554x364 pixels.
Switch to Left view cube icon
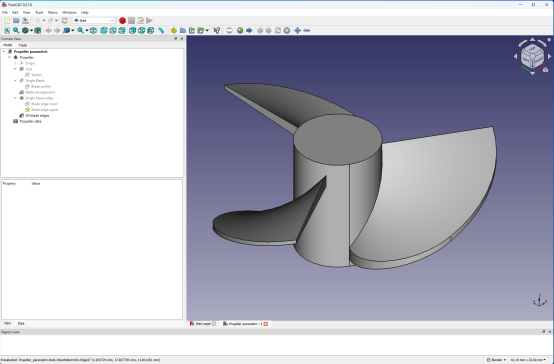tap(151, 30)
